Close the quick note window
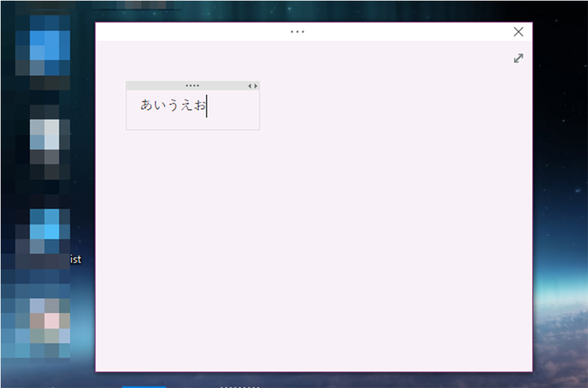This screenshot has width=588, height=388. coord(518,32)
